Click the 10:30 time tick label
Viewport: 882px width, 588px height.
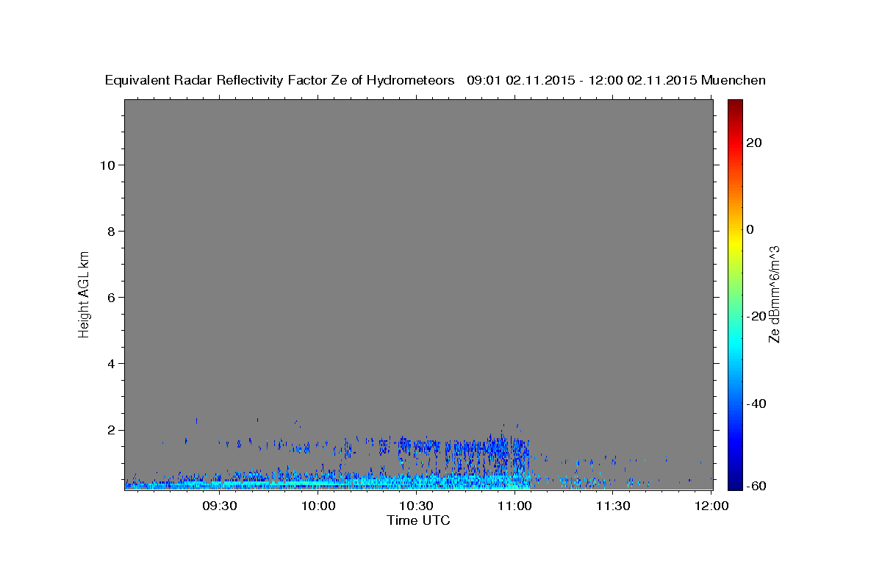click(417, 506)
